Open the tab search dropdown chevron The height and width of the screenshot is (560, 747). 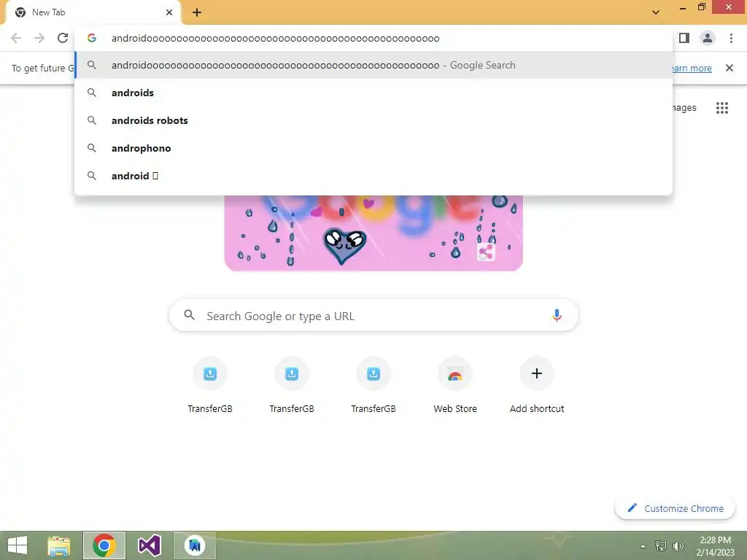[x=656, y=12]
